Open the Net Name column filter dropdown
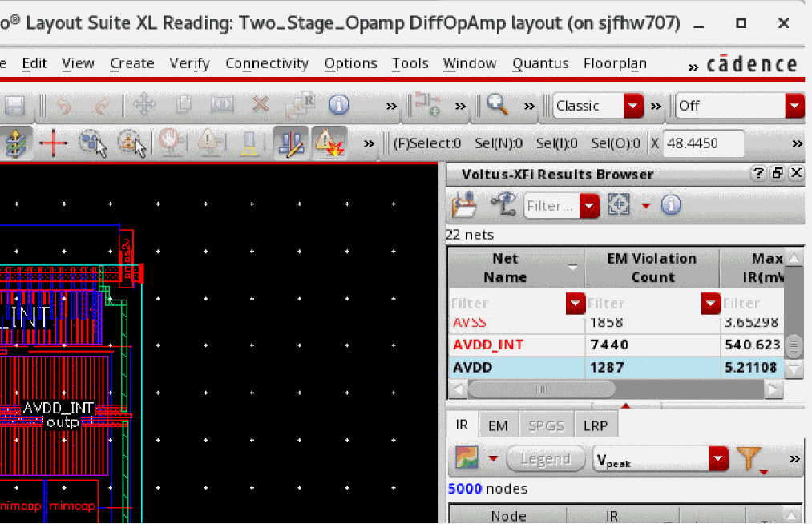 [576, 304]
